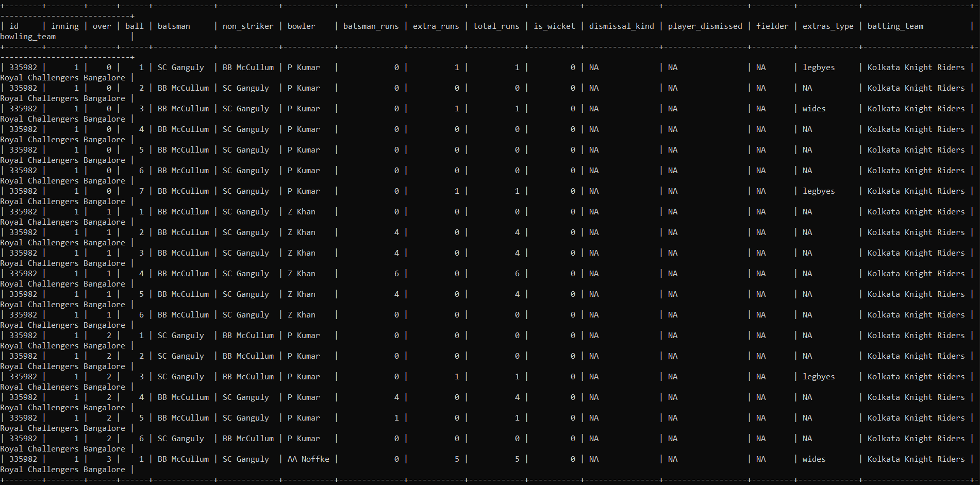
Task: Select the Z Khan bowler cell with six runs
Action: pyautogui.click(x=302, y=273)
